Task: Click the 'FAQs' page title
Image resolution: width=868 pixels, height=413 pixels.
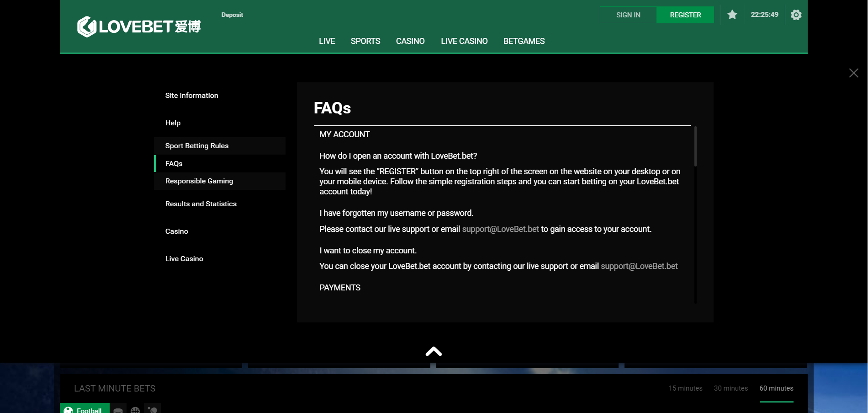Action: click(x=332, y=108)
